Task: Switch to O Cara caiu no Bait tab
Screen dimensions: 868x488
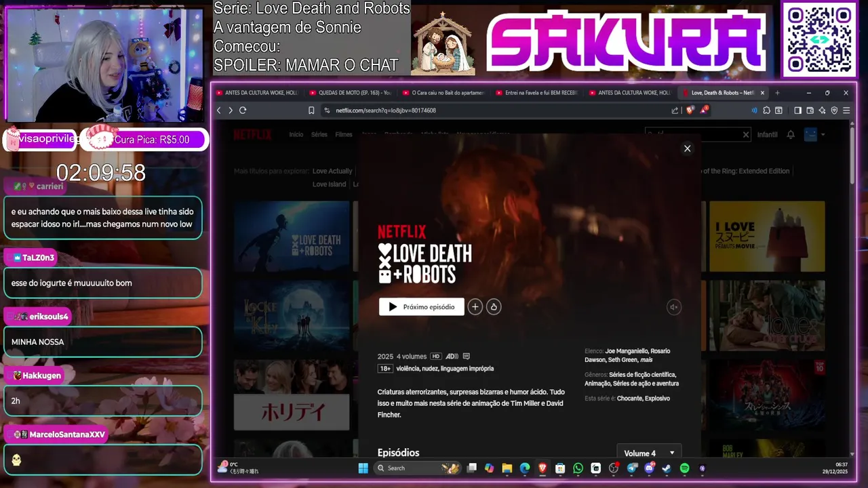Action: pos(444,93)
